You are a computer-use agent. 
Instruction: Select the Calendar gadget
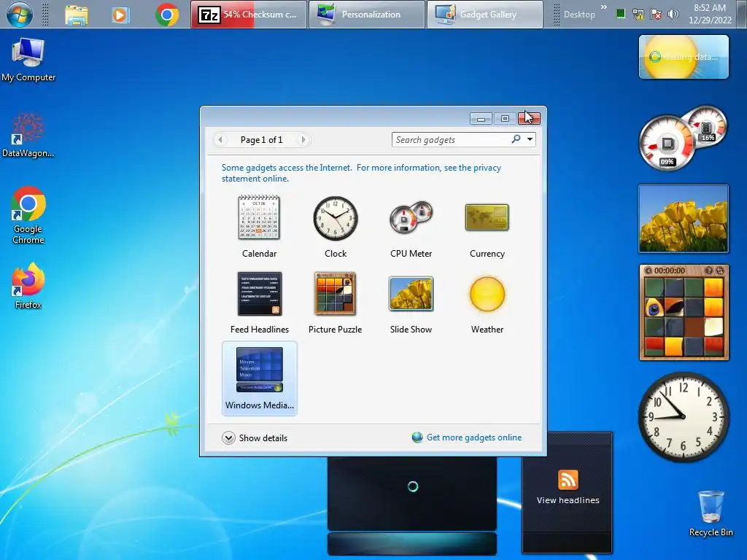(259, 227)
